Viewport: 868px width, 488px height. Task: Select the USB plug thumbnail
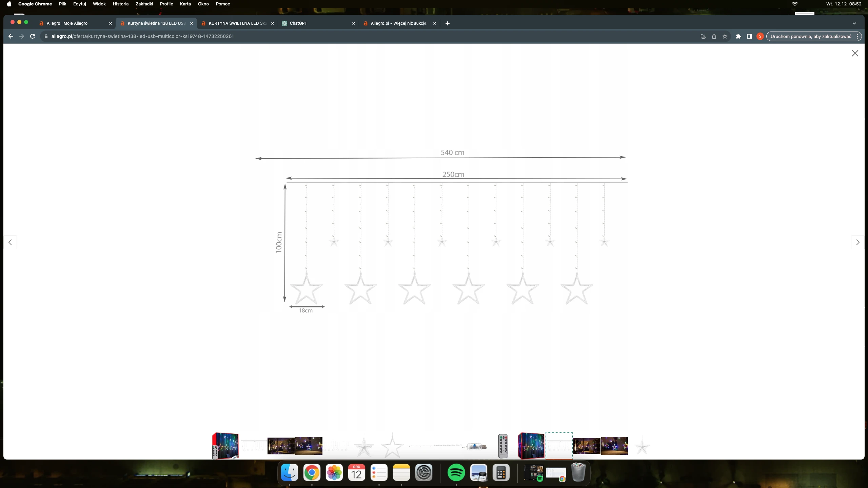[475, 446]
